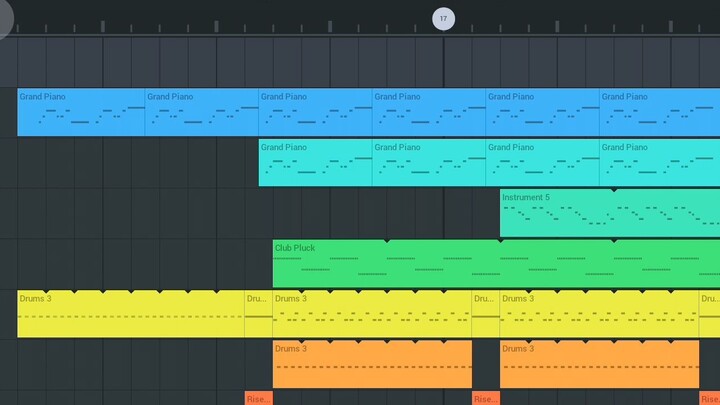This screenshot has width=720, height=405.
Task: Select the first blue Grand Piano clip
Action: coord(81,112)
